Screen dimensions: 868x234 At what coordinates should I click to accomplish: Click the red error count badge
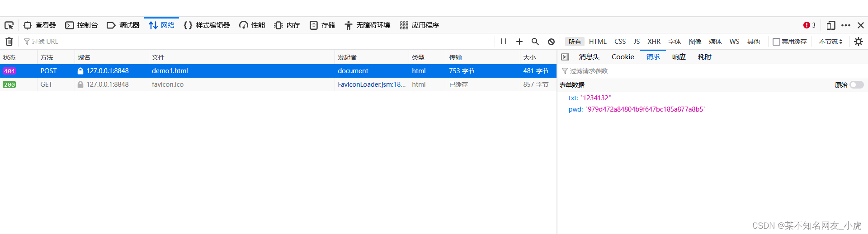pyautogui.click(x=809, y=25)
